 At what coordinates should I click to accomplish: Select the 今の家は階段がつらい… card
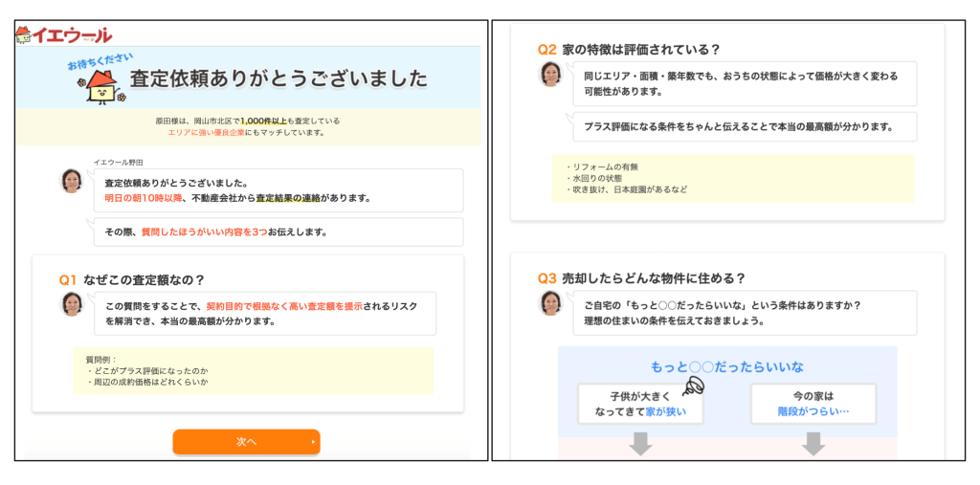(x=813, y=404)
